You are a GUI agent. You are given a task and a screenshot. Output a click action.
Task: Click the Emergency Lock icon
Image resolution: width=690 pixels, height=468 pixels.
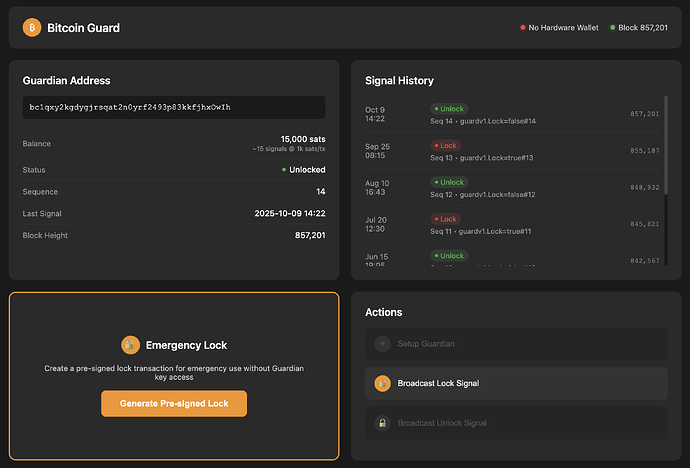(x=130, y=345)
